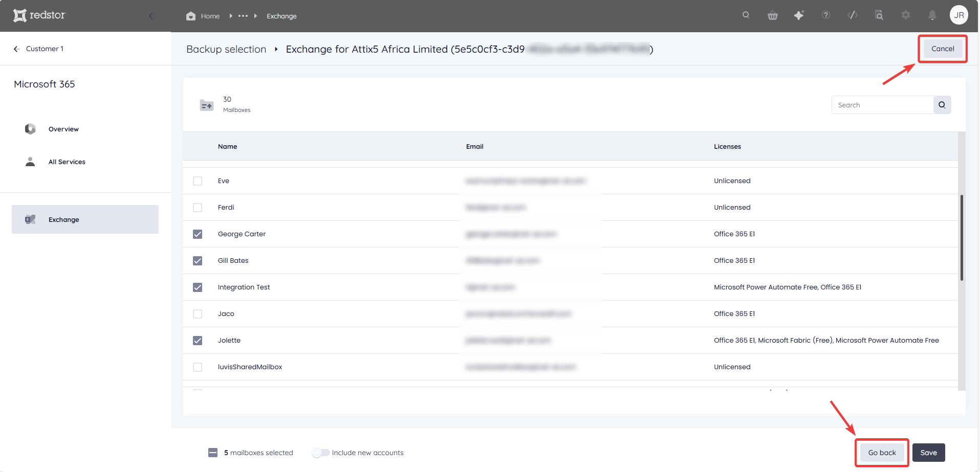Viewport: 980px width, 472px height.
Task: Click the Microsoft 365 heading
Action: click(45, 84)
